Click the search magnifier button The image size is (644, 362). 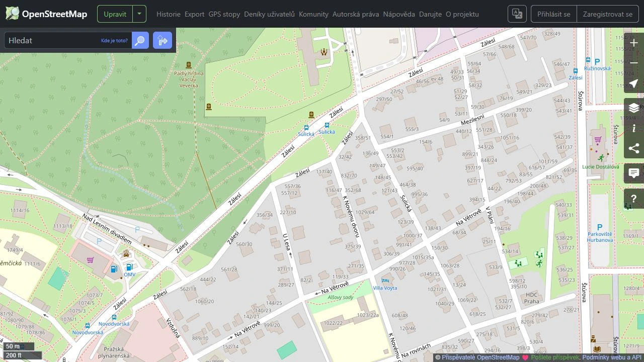[x=140, y=40]
